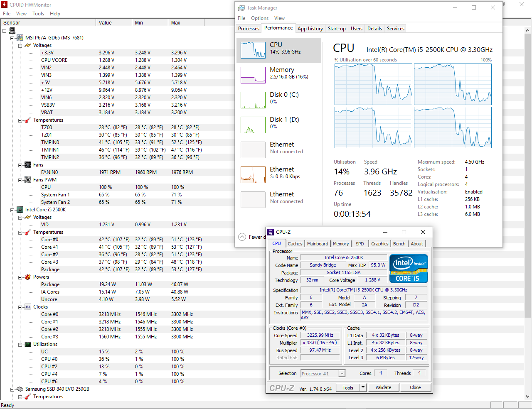Open the Memory tab in CPU-Z

(x=341, y=244)
